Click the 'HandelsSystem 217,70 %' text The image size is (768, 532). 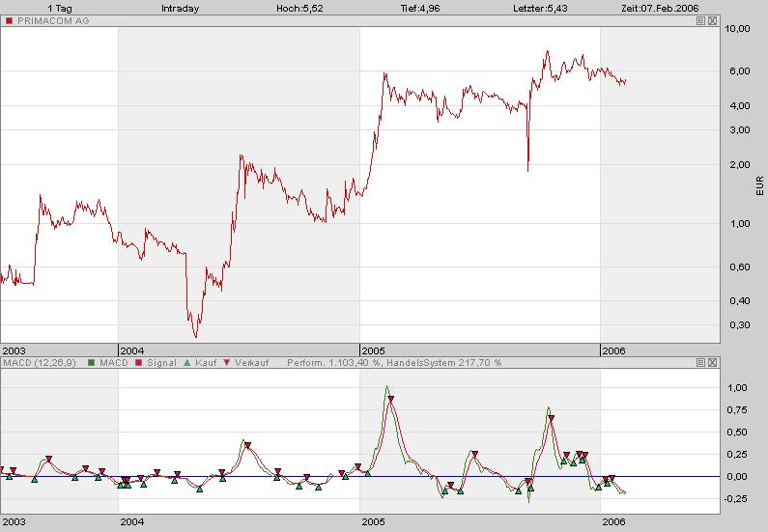(x=444, y=363)
